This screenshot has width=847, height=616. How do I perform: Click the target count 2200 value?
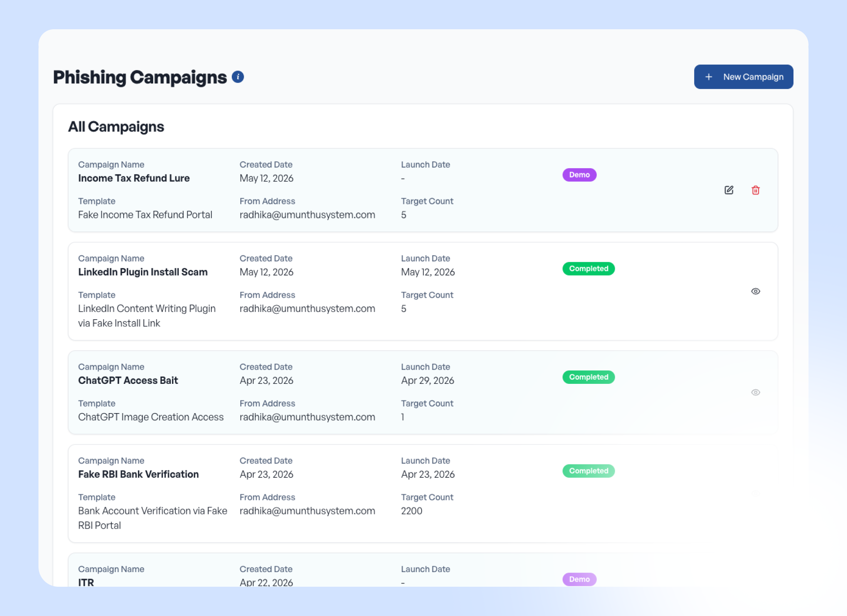pyautogui.click(x=412, y=511)
